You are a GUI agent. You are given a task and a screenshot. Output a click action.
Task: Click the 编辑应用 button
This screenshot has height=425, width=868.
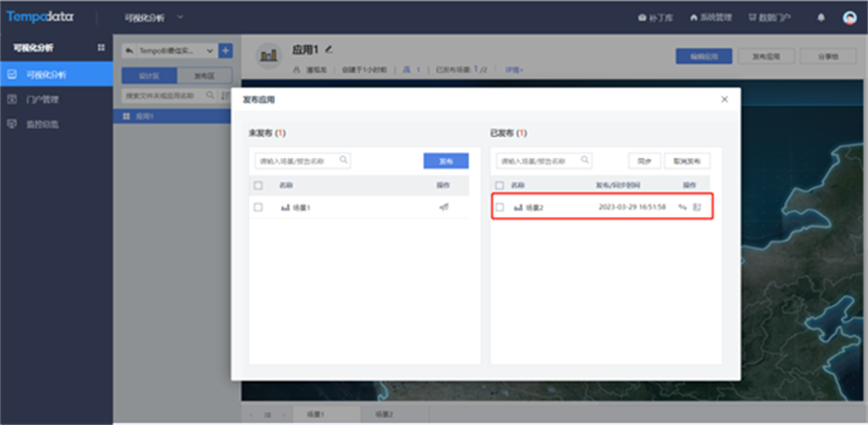[704, 56]
